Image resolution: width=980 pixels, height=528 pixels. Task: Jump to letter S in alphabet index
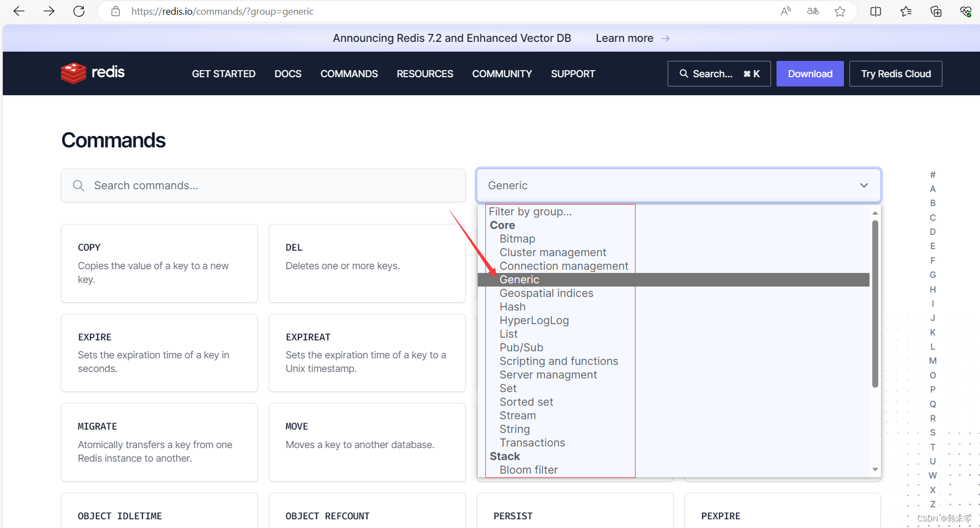pyautogui.click(x=933, y=432)
